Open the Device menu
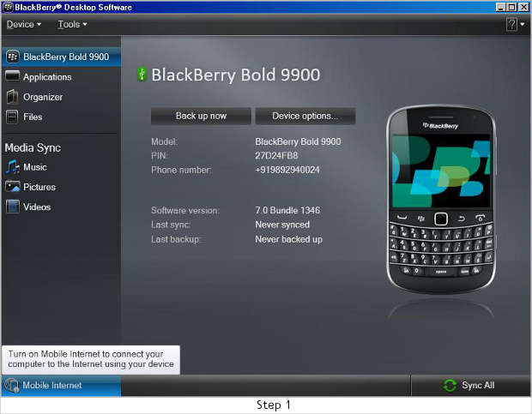 (24, 24)
